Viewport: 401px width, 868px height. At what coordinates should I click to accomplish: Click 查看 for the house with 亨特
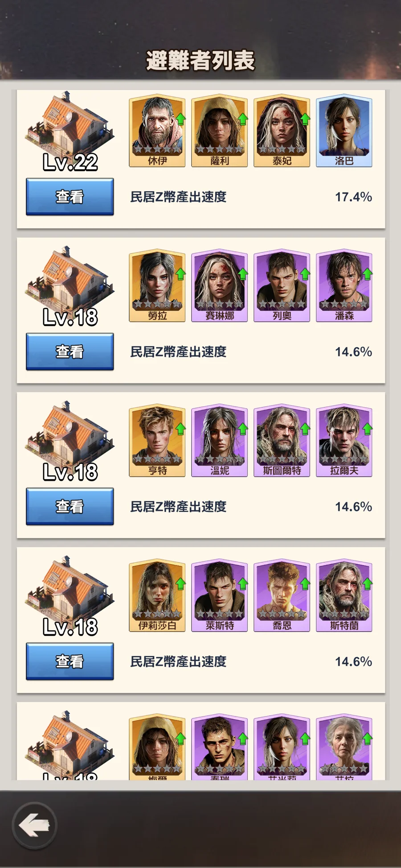70,506
